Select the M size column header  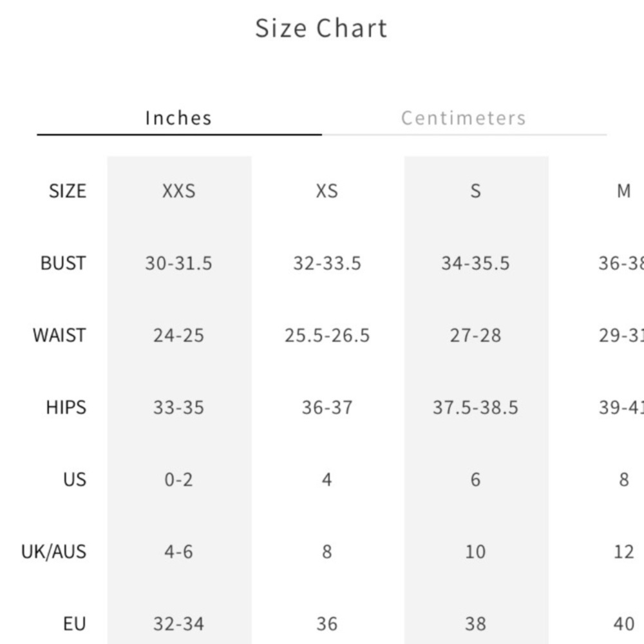pos(622,191)
